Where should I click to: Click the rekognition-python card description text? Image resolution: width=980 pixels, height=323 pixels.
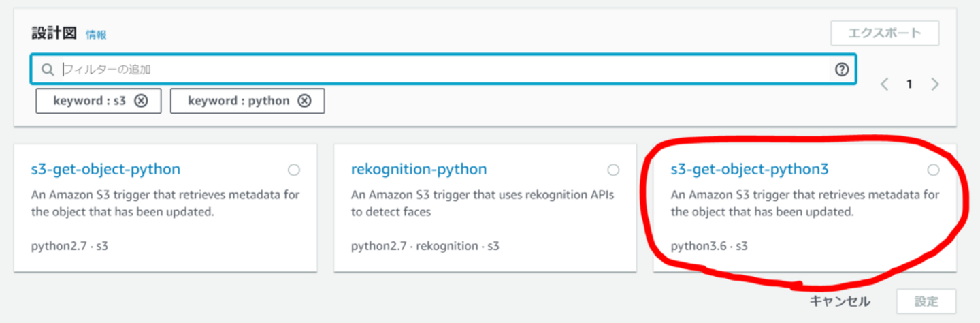[x=482, y=203]
